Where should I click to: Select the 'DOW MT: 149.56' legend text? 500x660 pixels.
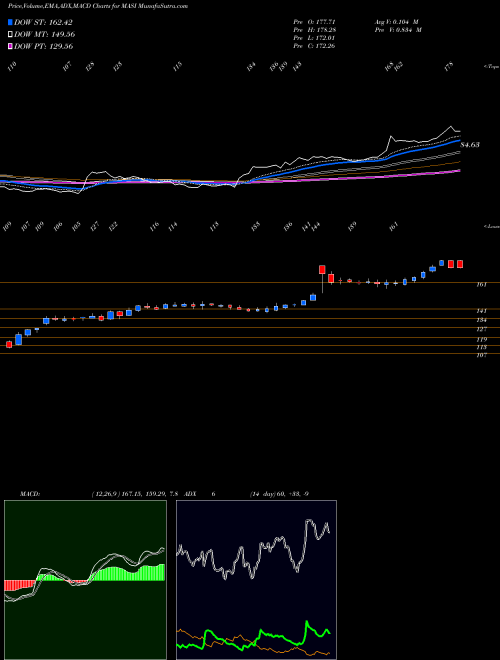45,35
